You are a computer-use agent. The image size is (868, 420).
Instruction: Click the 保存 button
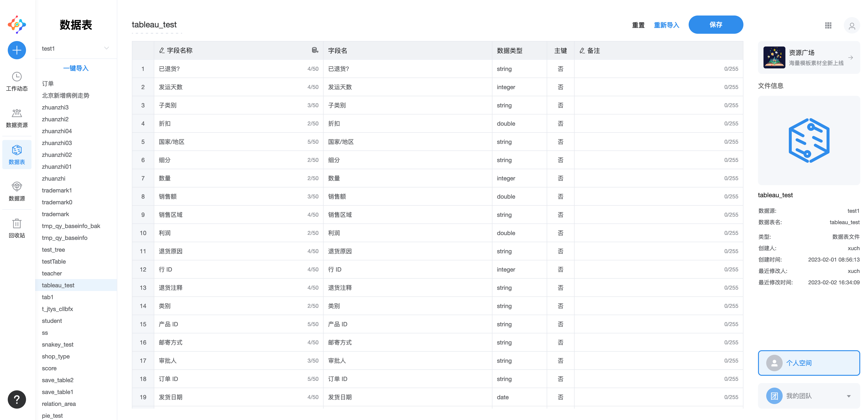[716, 25]
